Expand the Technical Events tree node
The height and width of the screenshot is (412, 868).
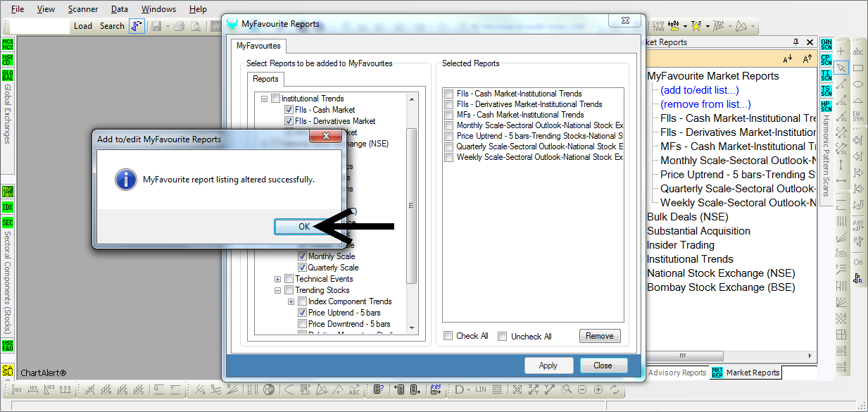(x=278, y=279)
